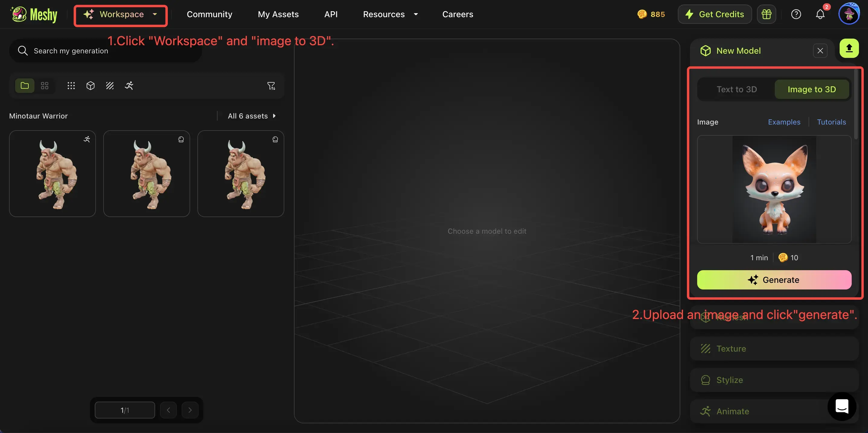The width and height of the screenshot is (868, 433).
Task: Click the Generate button
Action: click(774, 280)
